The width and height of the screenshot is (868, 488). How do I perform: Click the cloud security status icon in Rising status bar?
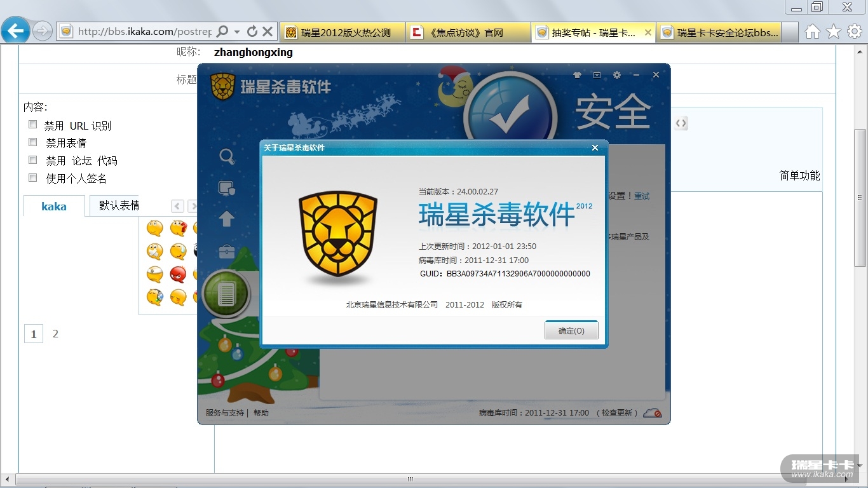(653, 413)
